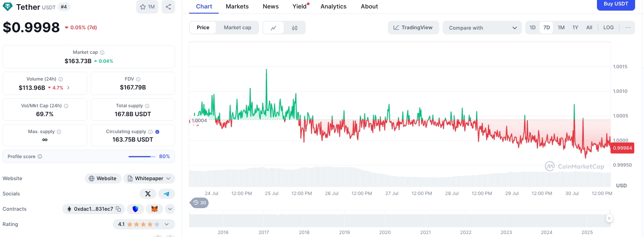Expand the 4.1 Rating details
Screen dimensions: 644x237
pos(167,224)
